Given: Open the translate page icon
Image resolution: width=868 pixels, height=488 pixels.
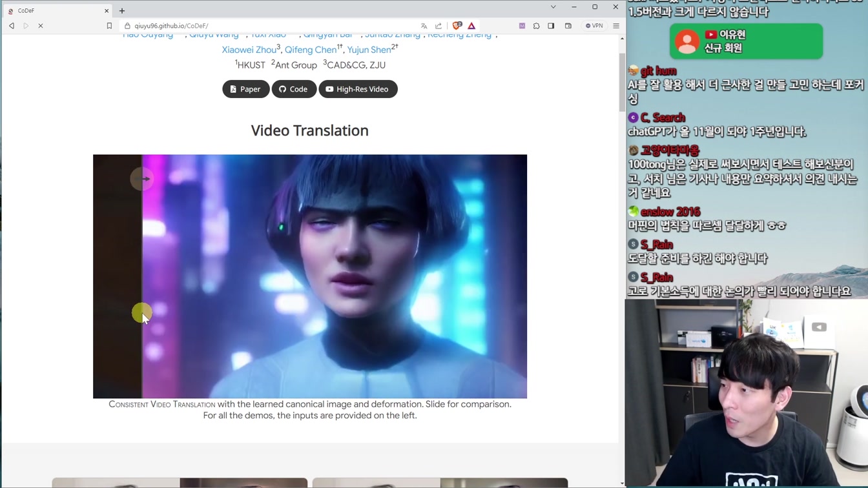Looking at the screenshot, I should (x=424, y=26).
